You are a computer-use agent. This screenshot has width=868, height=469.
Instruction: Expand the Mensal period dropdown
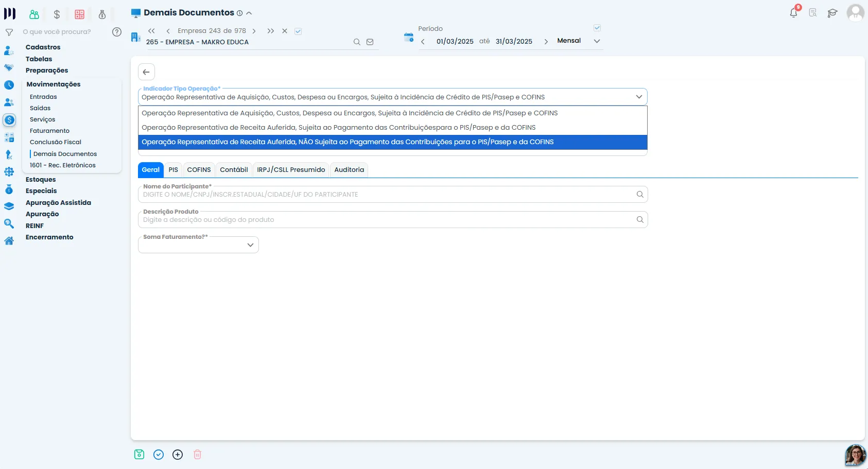(597, 41)
